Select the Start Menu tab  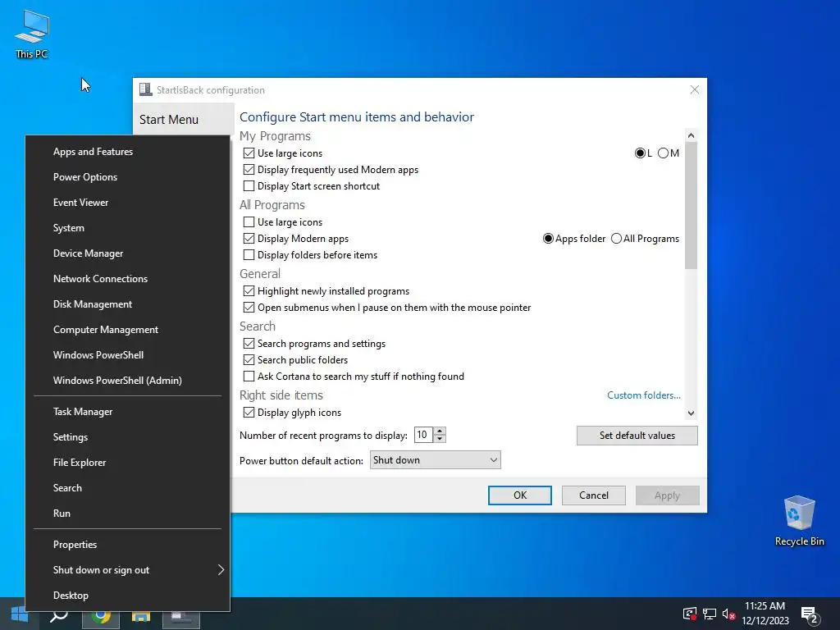[183, 120]
